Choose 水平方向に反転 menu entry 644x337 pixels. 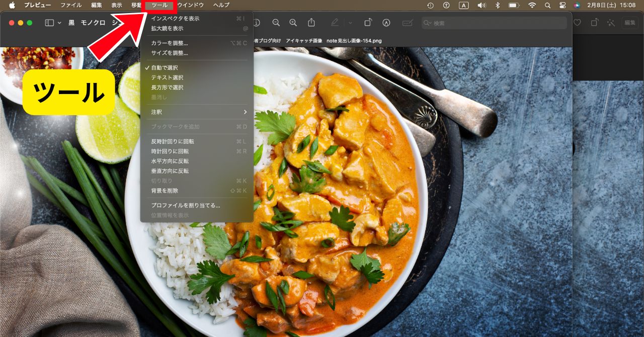(x=197, y=161)
